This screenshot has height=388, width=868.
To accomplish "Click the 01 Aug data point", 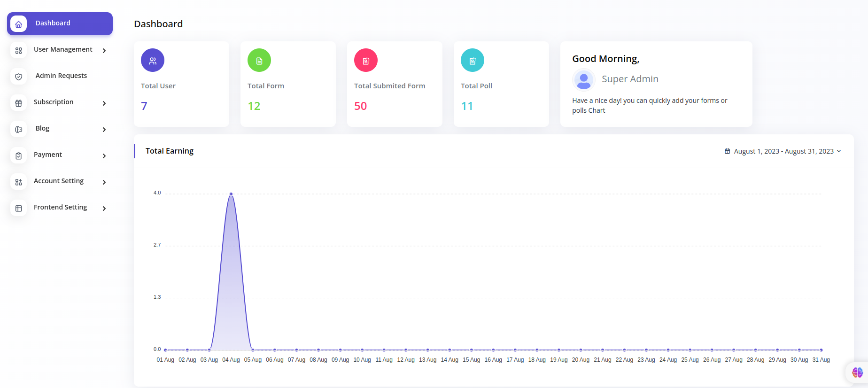I will [165, 350].
